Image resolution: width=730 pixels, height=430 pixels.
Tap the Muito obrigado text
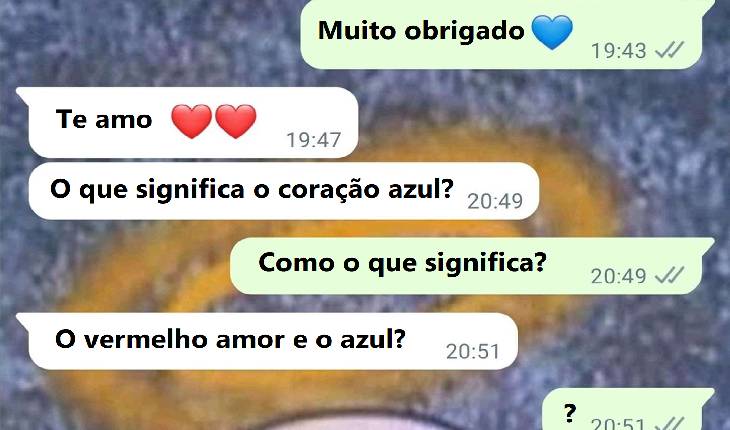421,31
